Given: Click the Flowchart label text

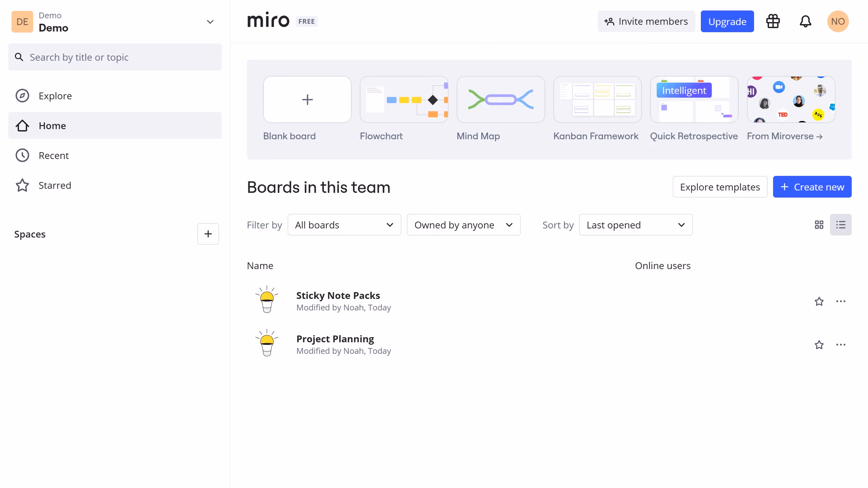Looking at the screenshot, I should tap(381, 136).
